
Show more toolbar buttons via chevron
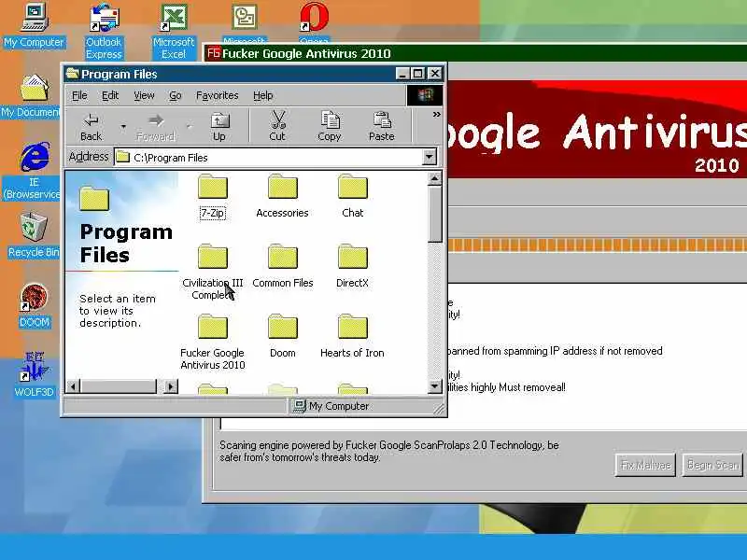(436, 115)
